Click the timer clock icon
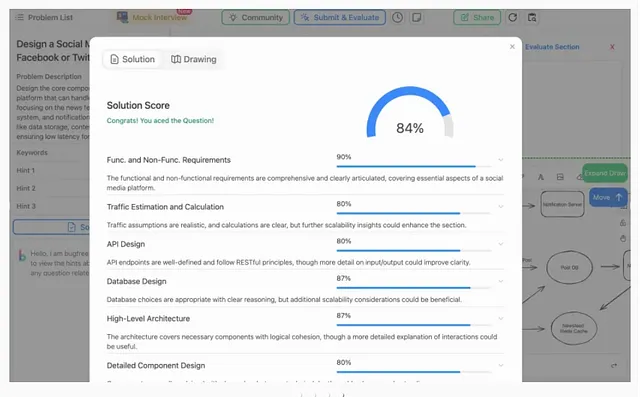This screenshot has width=640, height=397. (398, 18)
